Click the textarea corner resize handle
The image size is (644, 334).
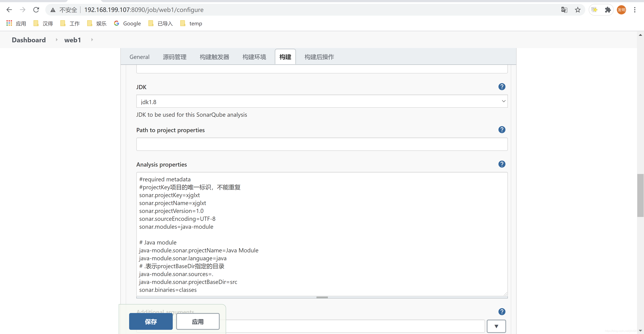pos(505,294)
